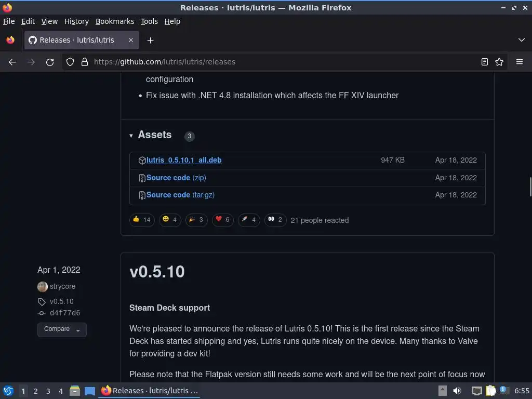This screenshot has width=532, height=399.
Task: Click the Firefox Releases taskbar window button
Action: tap(149, 391)
